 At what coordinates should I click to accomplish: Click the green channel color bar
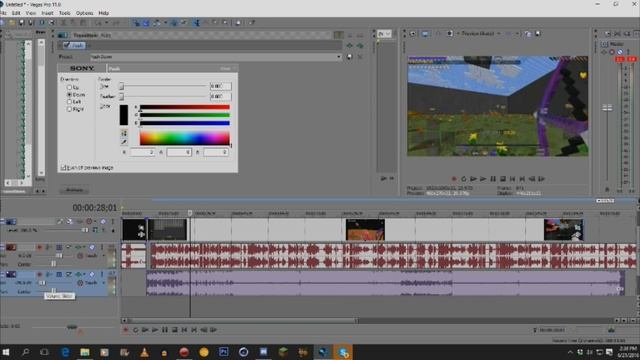(x=184, y=115)
